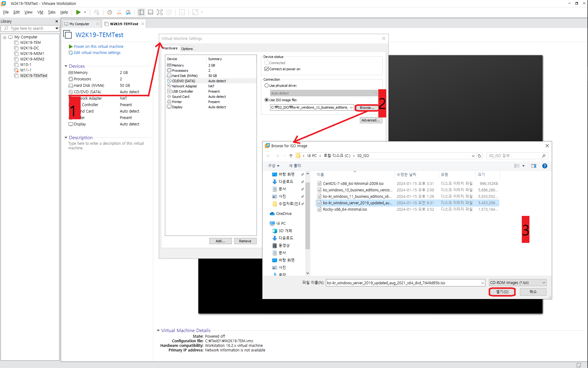588x368 pixels.
Task: Click the Browse button for ISO file
Action: (367, 108)
